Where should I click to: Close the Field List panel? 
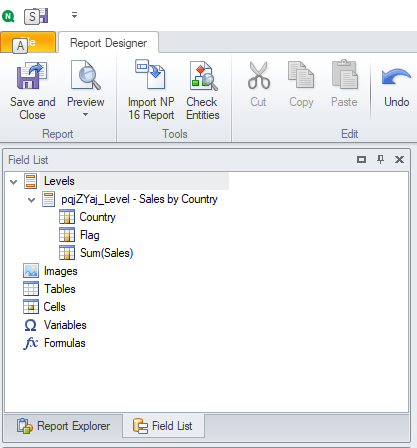pyautogui.click(x=399, y=160)
